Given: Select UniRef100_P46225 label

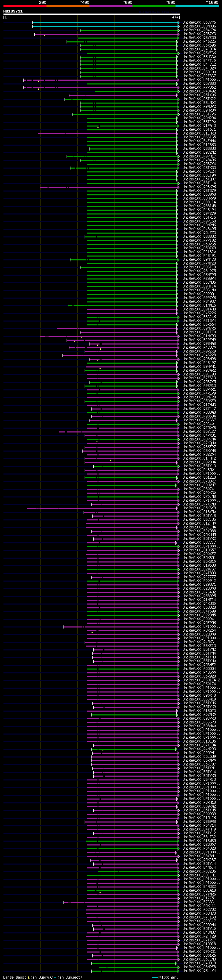Looking at the screenshot, I should (199, 41).
